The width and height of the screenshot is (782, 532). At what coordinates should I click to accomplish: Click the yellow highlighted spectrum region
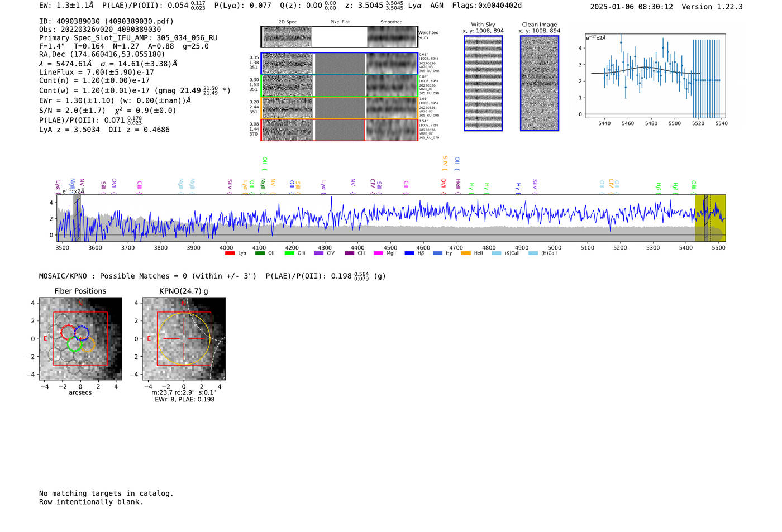click(x=710, y=218)
